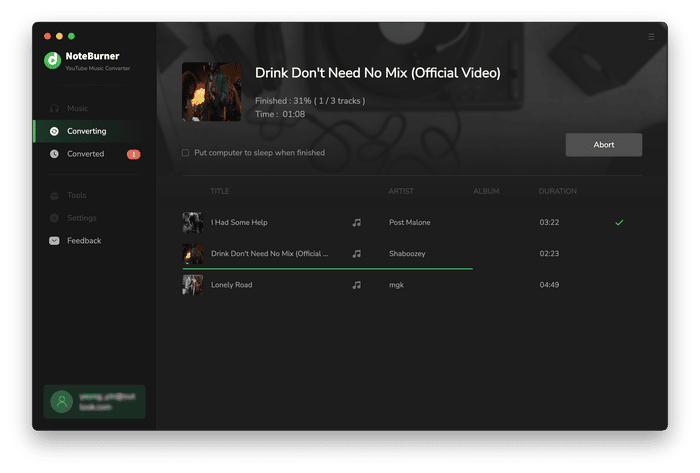The height and width of the screenshot is (473, 700).
Task: Click the artist name Shaboozey
Action: (407, 253)
